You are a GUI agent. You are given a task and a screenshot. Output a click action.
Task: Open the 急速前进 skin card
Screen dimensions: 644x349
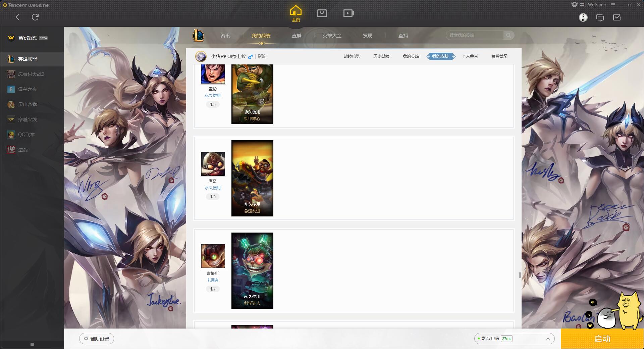pos(252,178)
